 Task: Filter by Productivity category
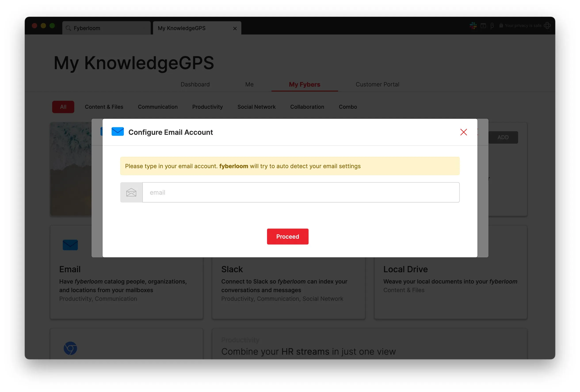coord(207,107)
